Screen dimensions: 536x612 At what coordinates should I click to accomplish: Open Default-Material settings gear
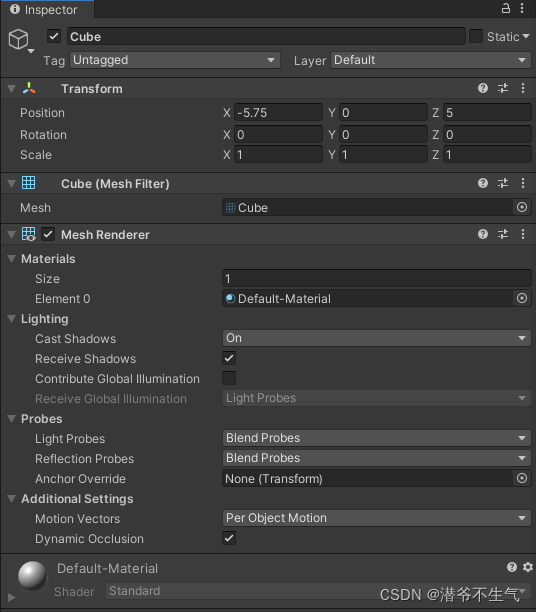pos(528,567)
